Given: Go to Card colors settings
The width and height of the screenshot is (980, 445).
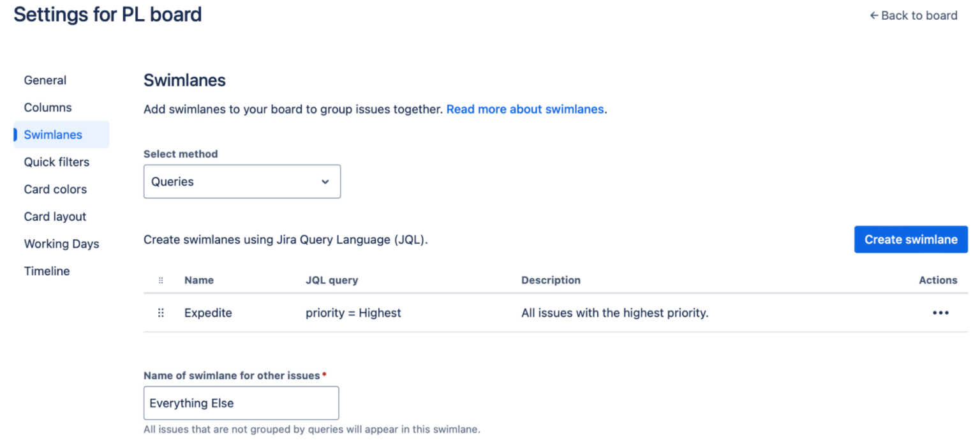Looking at the screenshot, I should [56, 189].
